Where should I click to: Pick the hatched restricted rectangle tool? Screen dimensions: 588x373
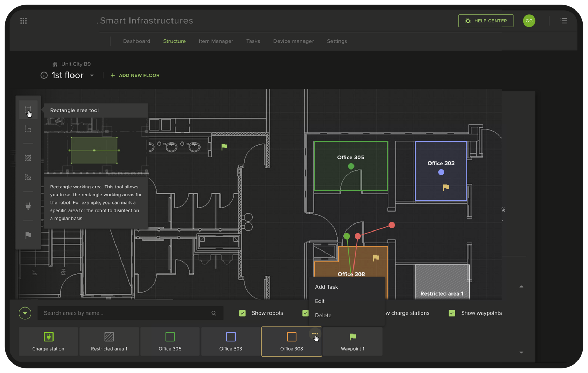coord(28,158)
